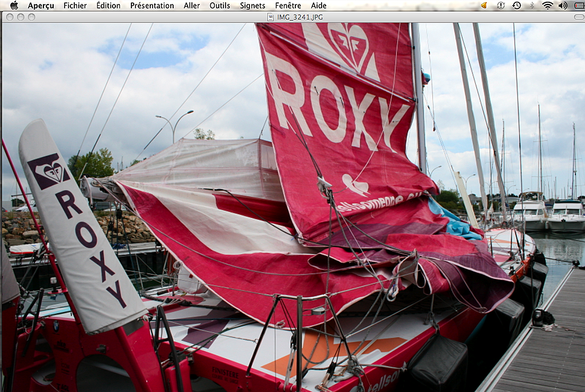Open the Édition menu
This screenshot has width=585, height=392.
pos(108,5)
